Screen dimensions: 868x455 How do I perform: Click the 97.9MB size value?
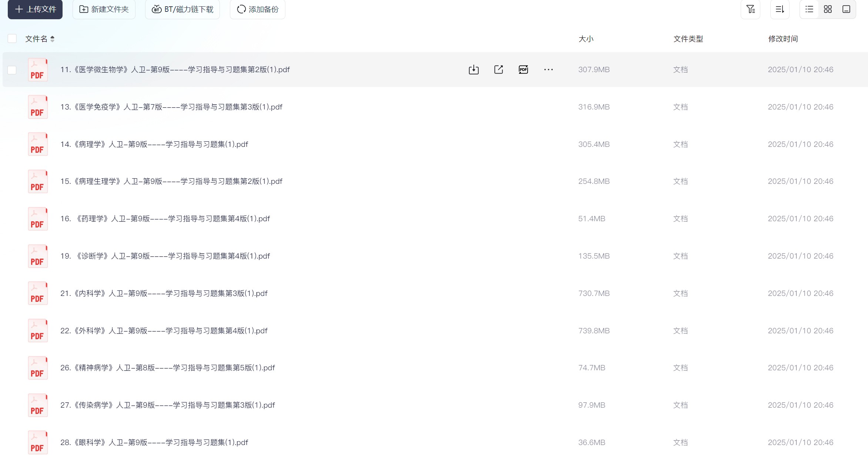[591, 405]
